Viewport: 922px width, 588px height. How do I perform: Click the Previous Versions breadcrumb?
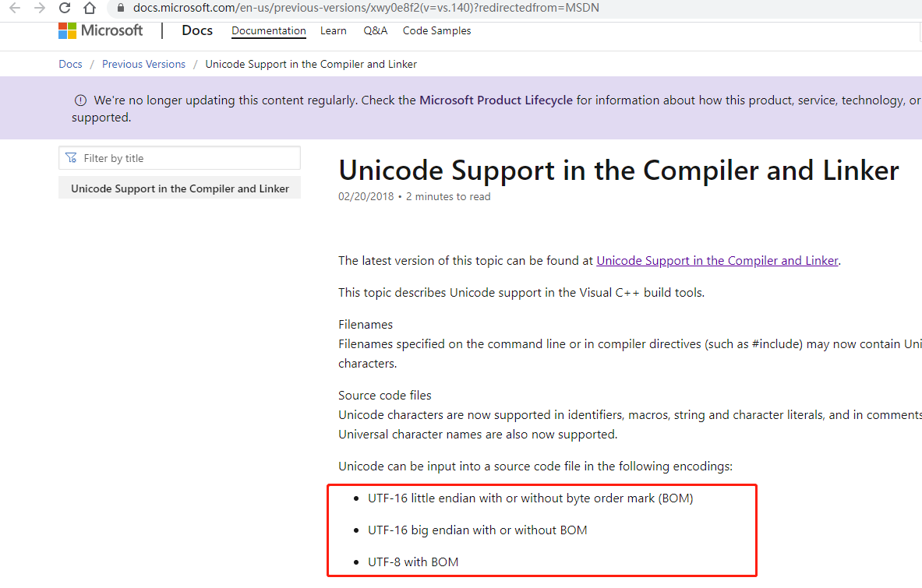(x=143, y=64)
